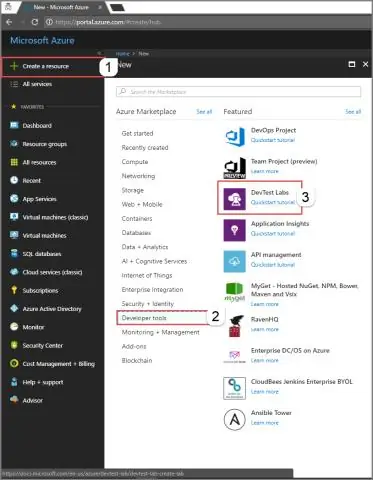The height and width of the screenshot is (480, 373).
Task: Select the Databases category
Action: pyautogui.click(x=136, y=233)
